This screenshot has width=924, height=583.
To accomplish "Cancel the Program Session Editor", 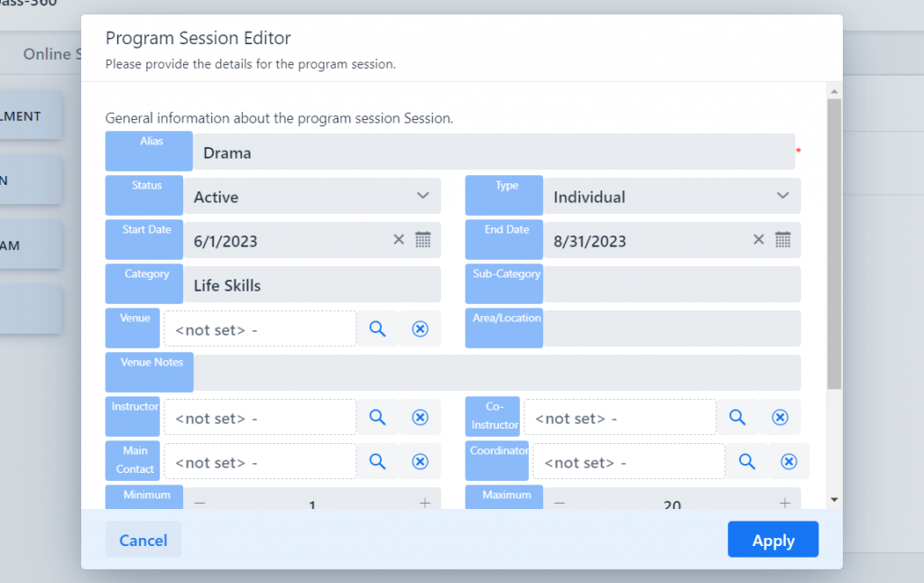I will 143,540.
